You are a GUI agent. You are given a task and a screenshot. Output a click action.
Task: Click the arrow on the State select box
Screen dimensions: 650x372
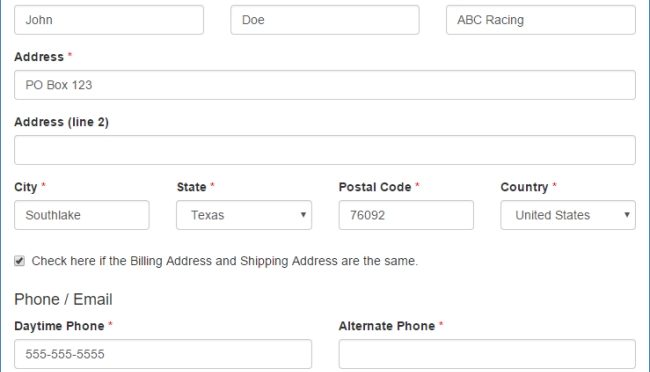coord(303,215)
